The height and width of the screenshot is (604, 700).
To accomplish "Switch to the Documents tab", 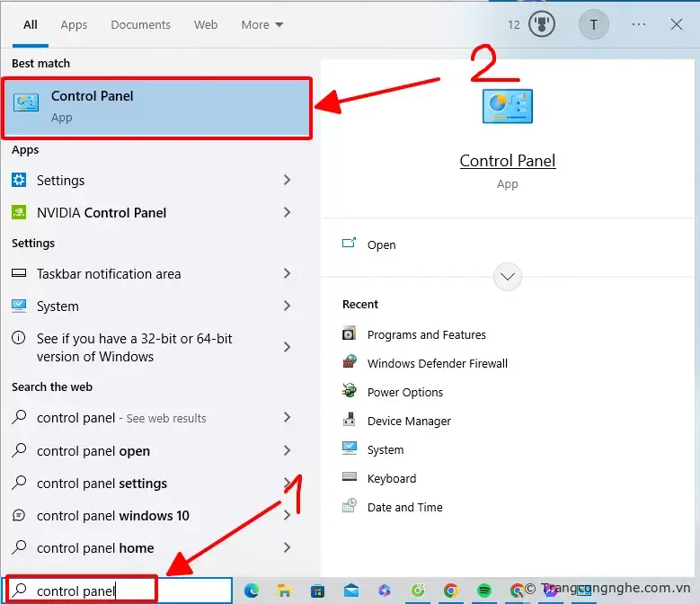I will pyautogui.click(x=140, y=25).
